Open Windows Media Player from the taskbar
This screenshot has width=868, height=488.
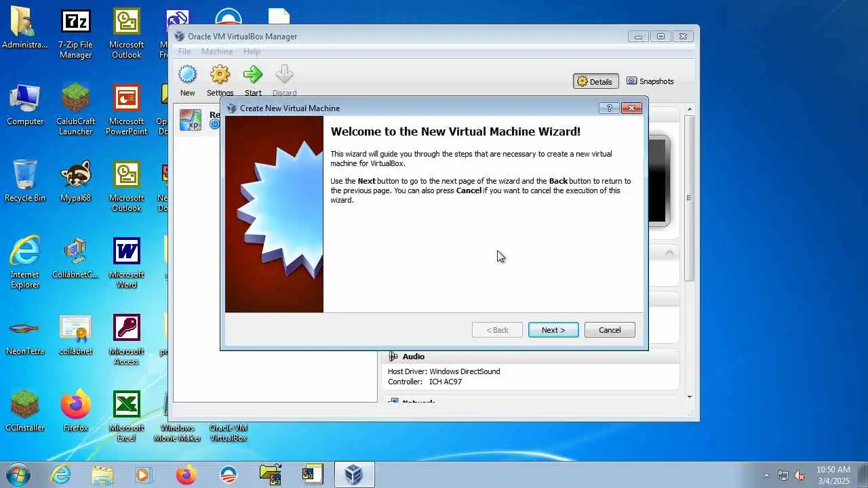143,474
